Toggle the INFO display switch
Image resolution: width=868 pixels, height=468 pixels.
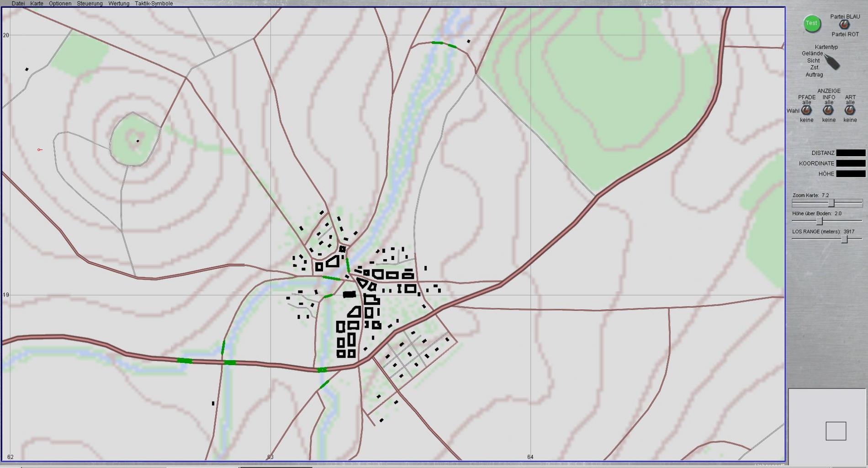coord(828,111)
